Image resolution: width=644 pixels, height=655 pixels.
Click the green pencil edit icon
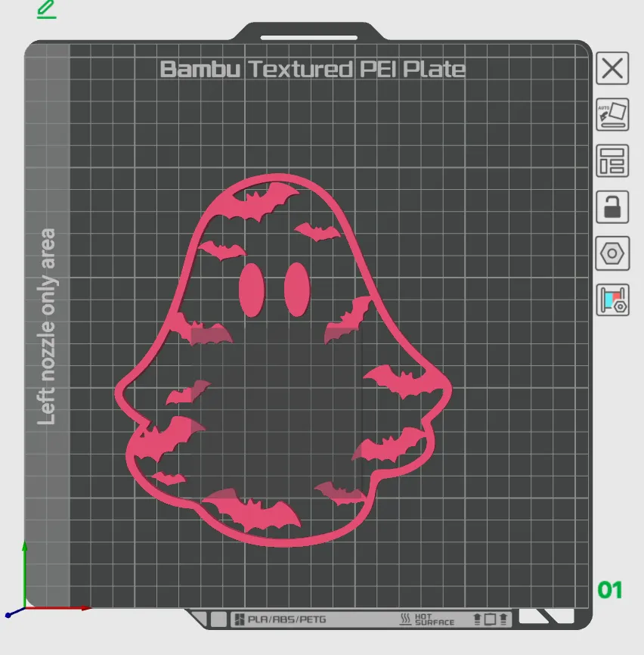click(46, 9)
